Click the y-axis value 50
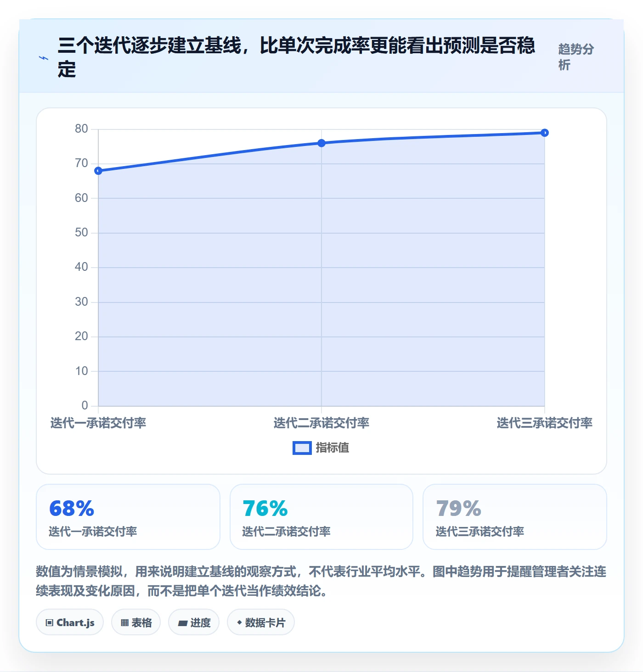The width and height of the screenshot is (643, 672). click(81, 233)
